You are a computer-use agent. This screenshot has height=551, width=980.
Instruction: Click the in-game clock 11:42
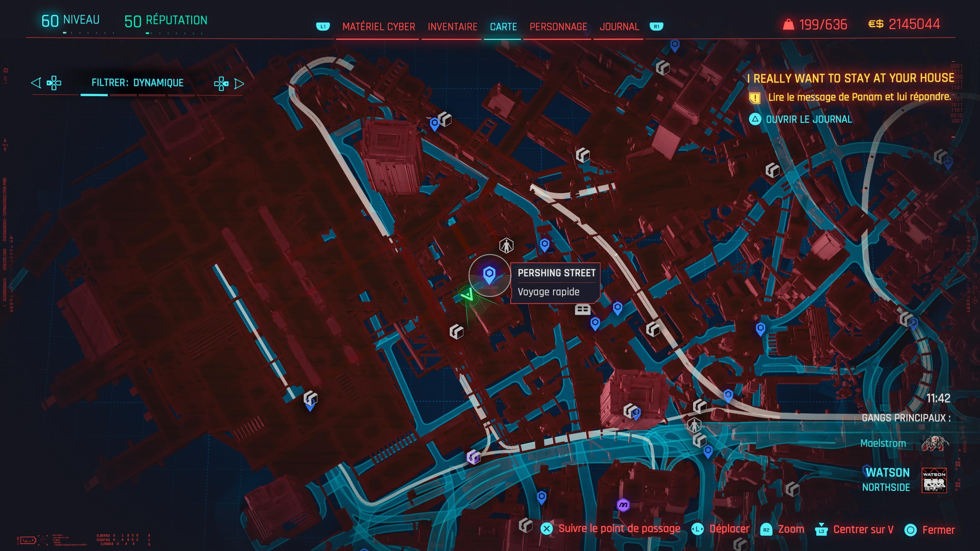pos(938,398)
